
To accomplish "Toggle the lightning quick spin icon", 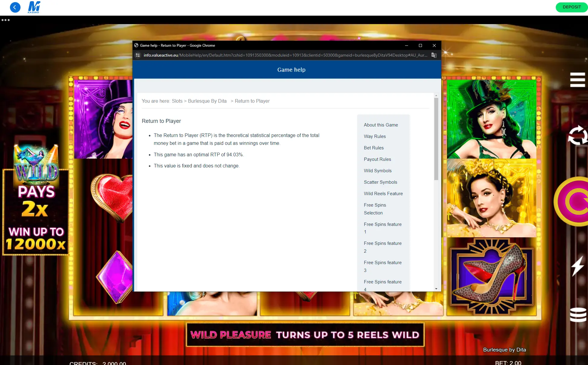I will [x=578, y=266].
